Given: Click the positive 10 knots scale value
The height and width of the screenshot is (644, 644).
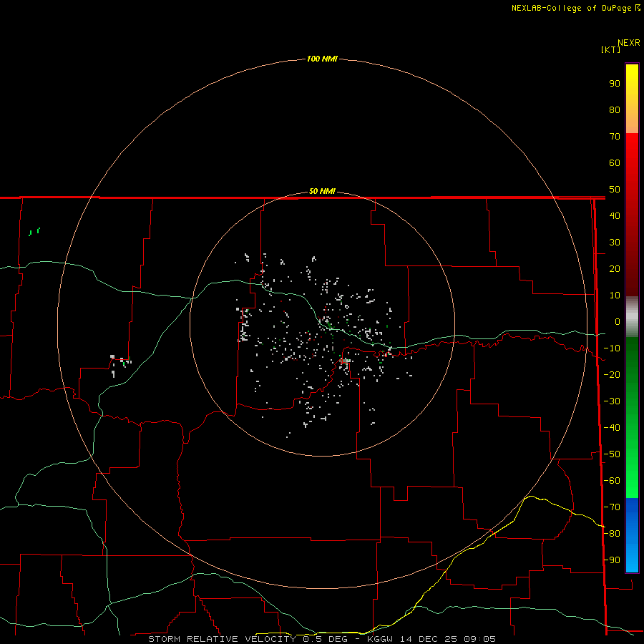Looking at the screenshot, I should pyautogui.click(x=615, y=296).
